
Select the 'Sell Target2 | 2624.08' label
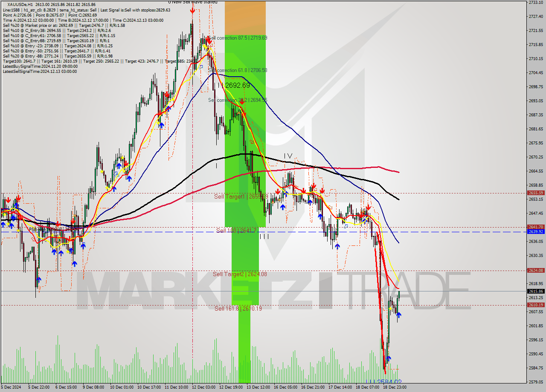[240, 274]
